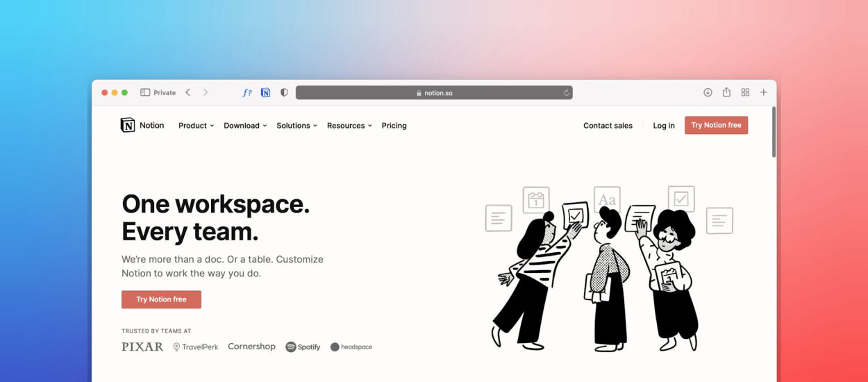
Task: Click the f? font extension icon
Action: pos(247,92)
